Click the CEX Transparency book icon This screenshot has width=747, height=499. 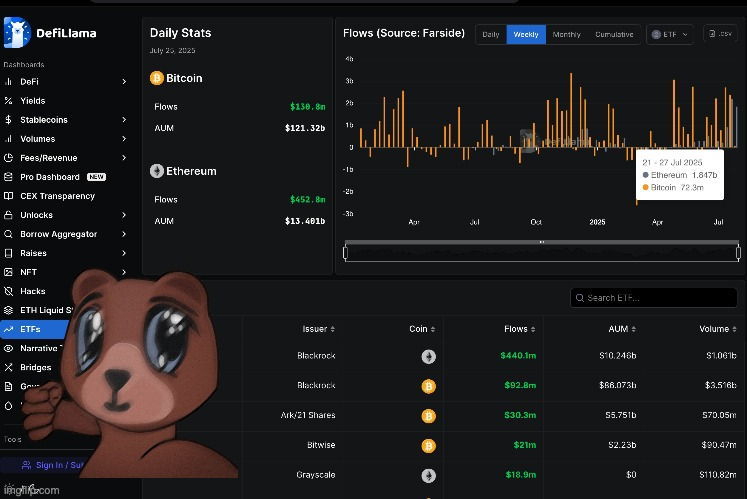(8, 196)
